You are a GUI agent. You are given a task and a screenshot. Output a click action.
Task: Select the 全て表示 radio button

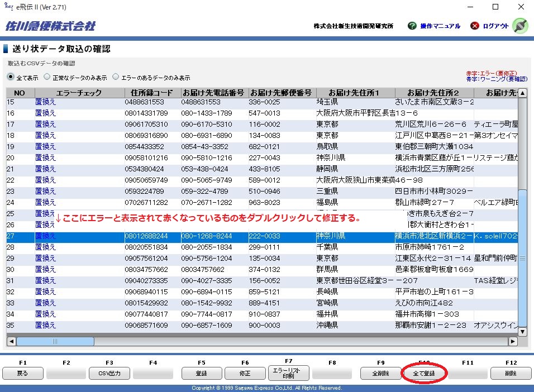click(11, 77)
